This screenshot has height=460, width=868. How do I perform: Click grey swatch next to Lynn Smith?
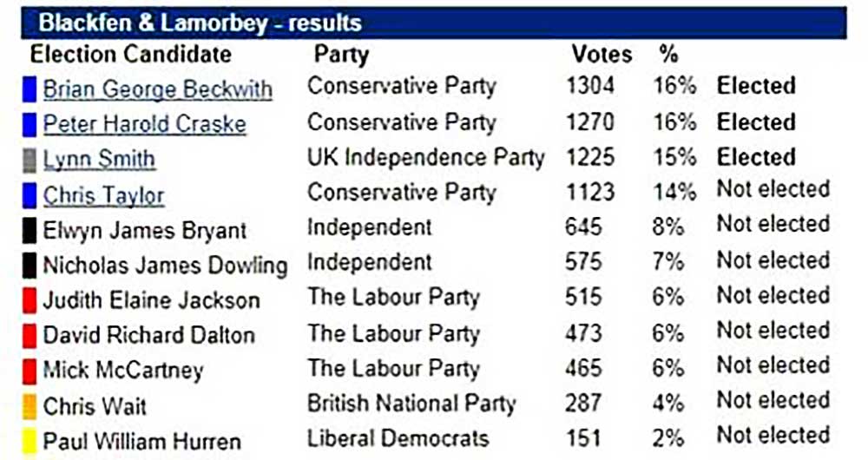click(x=30, y=160)
